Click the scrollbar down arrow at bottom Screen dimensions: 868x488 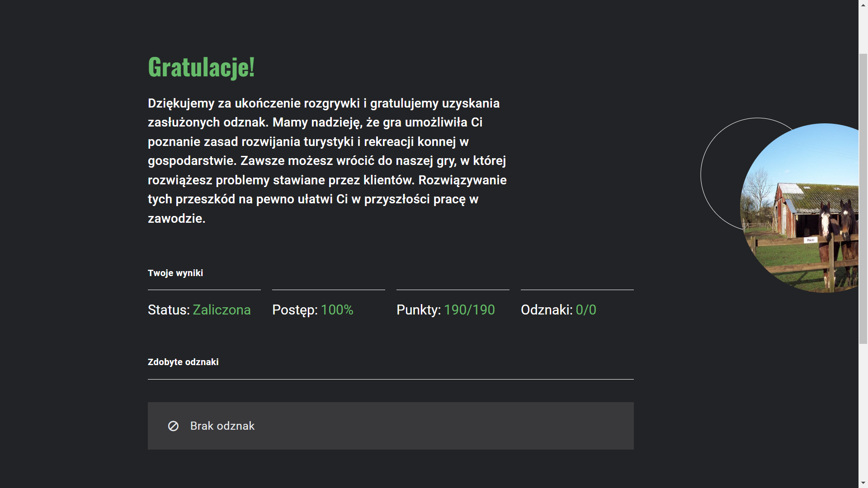pos(863,483)
